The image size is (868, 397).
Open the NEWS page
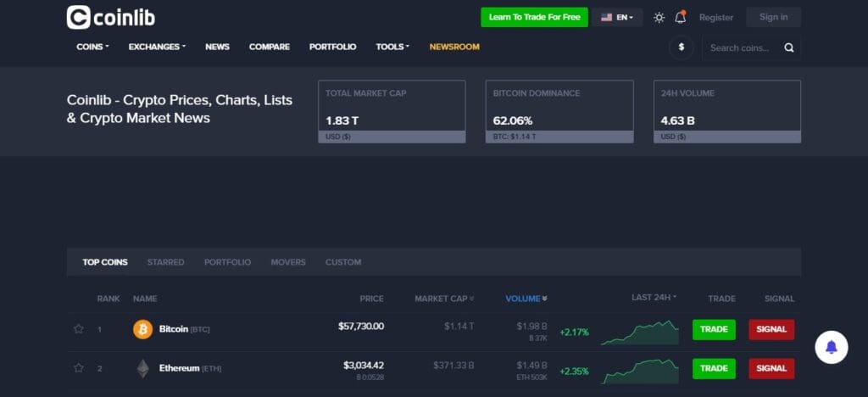(x=217, y=47)
